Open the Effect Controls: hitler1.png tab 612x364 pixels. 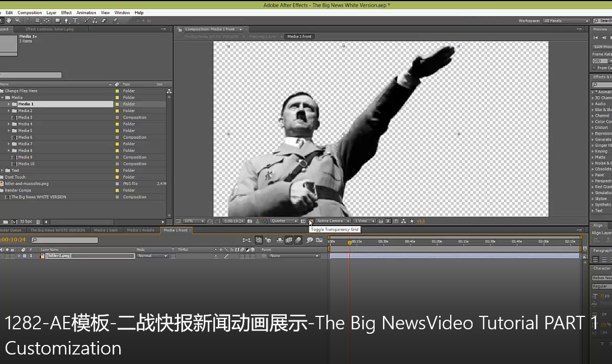pyautogui.click(x=50, y=29)
